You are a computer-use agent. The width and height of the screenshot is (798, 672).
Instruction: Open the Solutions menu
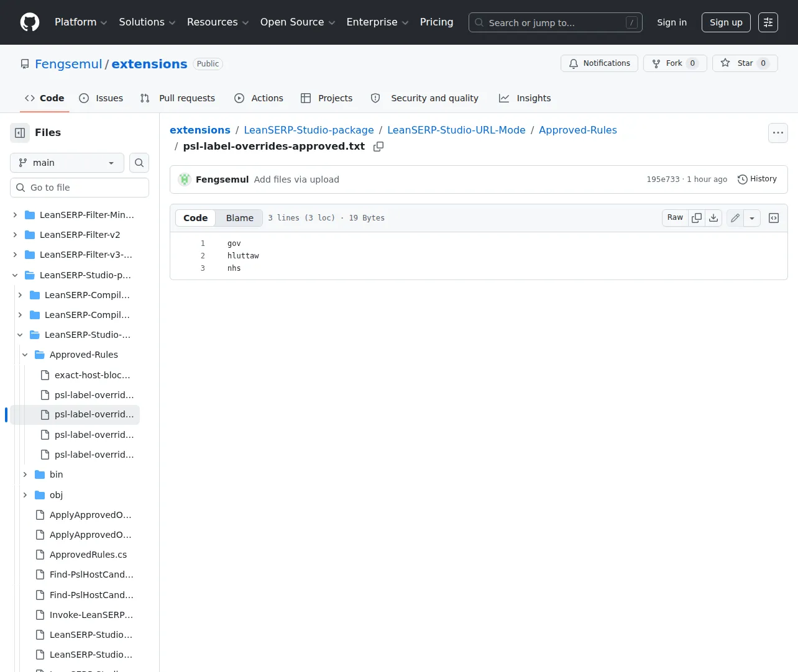147,22
